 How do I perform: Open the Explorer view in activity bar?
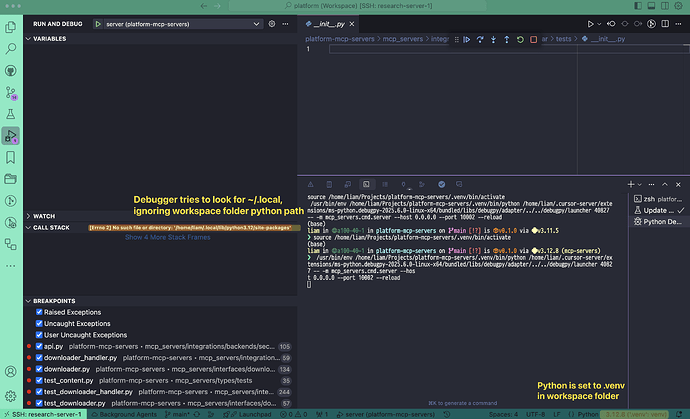pos(11,27)
